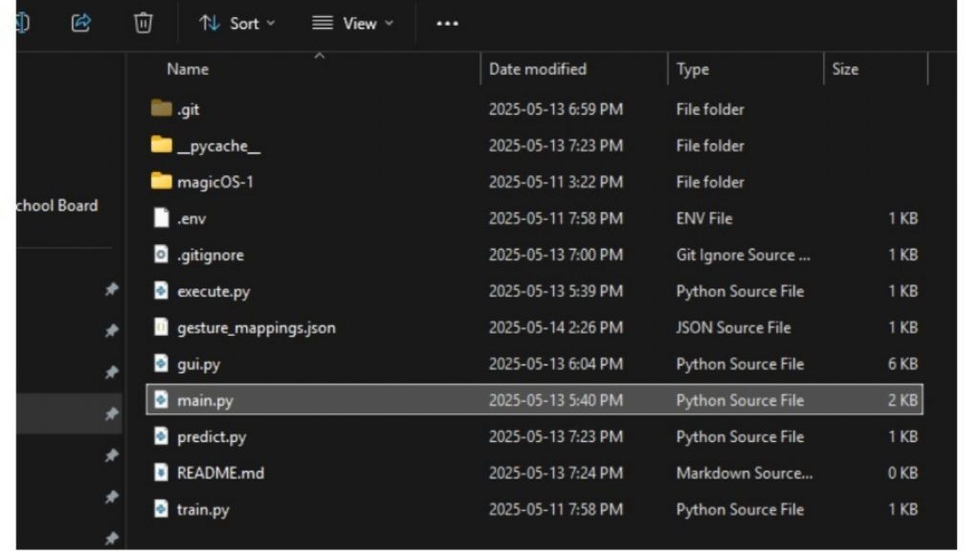
Task: Click the JSON icon beside gesture_mappings.json
Action: (x=161, y=327)
